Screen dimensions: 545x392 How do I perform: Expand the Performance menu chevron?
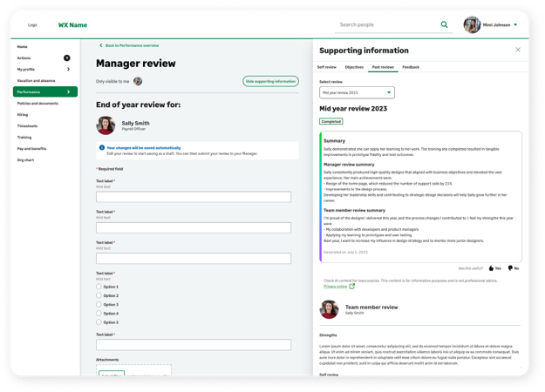(69, 91)
